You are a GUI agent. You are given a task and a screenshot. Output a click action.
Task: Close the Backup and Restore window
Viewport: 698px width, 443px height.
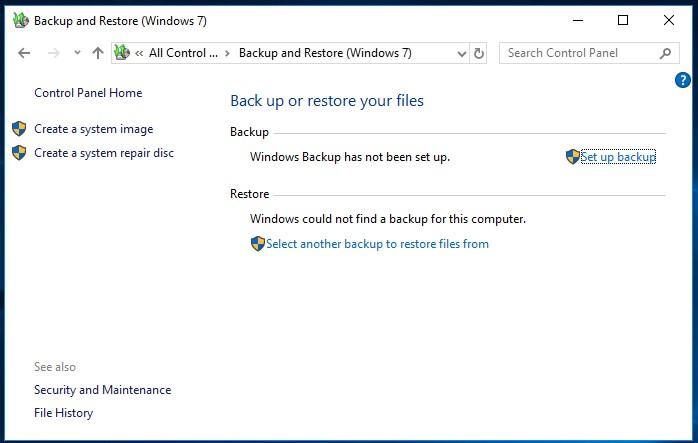tap(669, 20)
